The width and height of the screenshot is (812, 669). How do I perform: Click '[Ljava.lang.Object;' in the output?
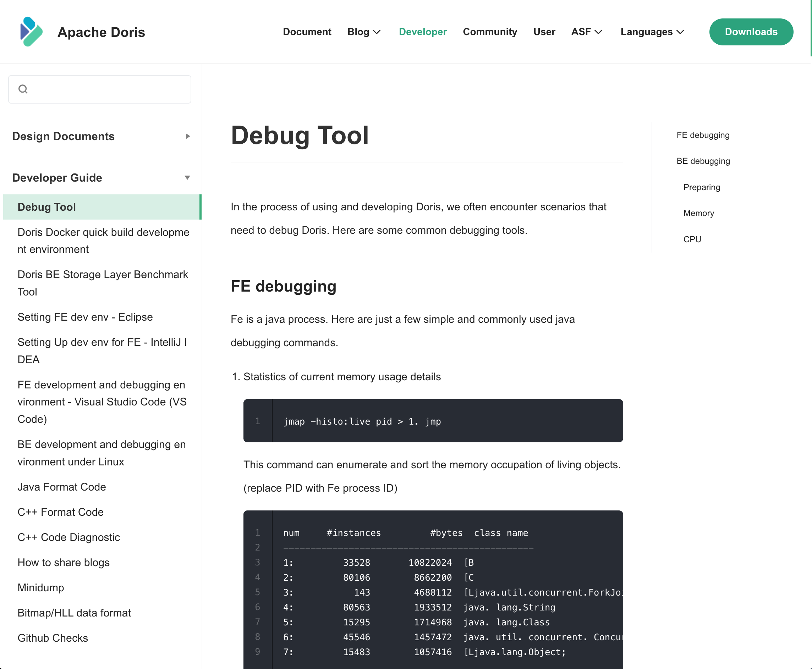pos(514,652)
